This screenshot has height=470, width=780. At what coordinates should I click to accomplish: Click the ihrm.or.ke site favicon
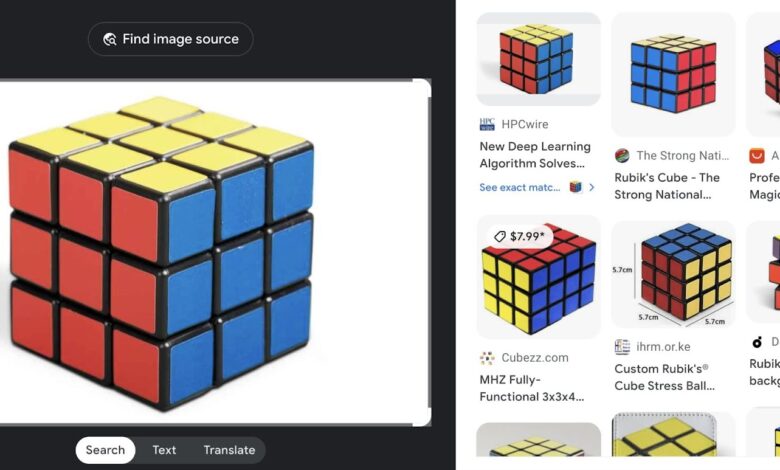click(622, 347)
